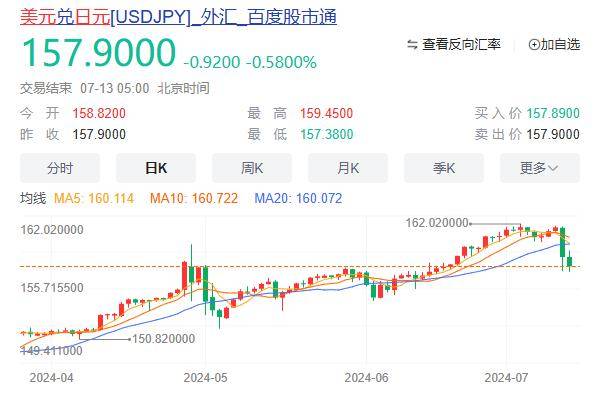The image size is (596, 396).
Task: Click the 162.020000 high annotation on chart
Action: click(x=437, y=223)
